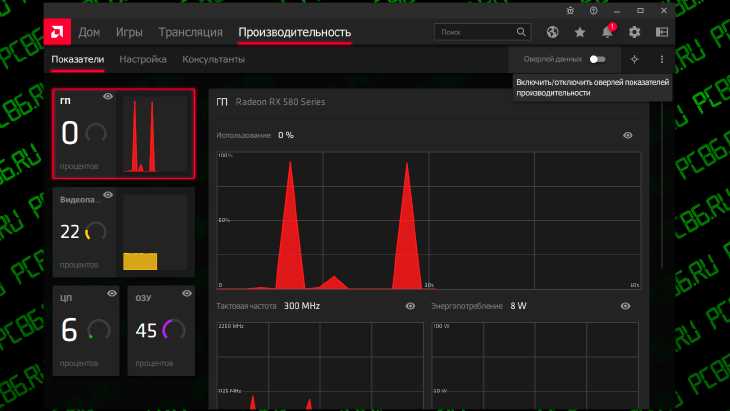This screenshot has width=730, height=411.
Task: Open settings gear icon
Action: (634, 32)
